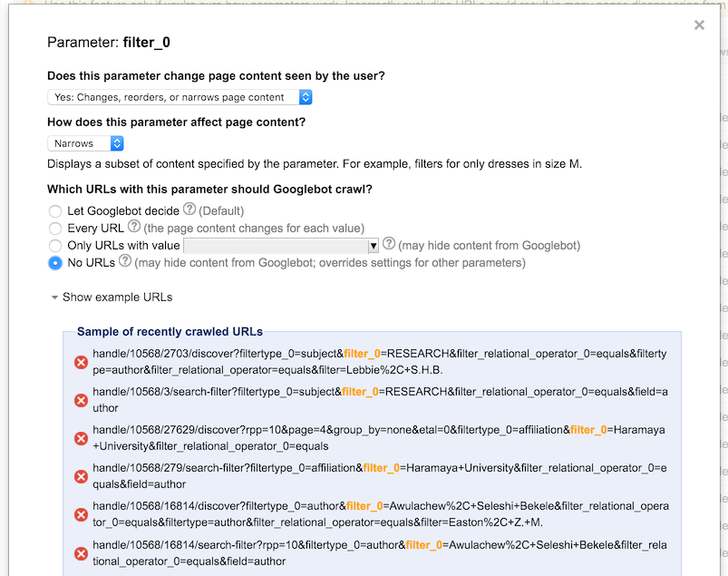Screen dimensions: 728x576
Task: Select the 'No URLs' radio option
Action: [55, 263]
